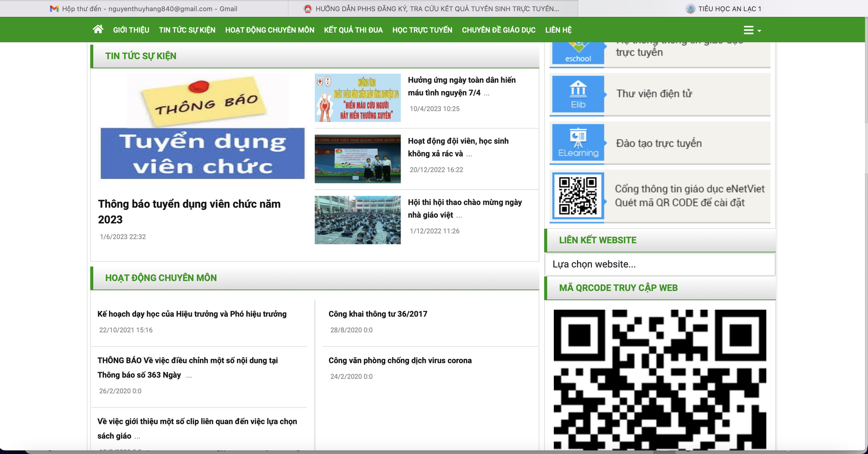Screen dimensions: 868x454
Task: Open the hamburger menu icon in the navbar
Action: click(749, 30)
